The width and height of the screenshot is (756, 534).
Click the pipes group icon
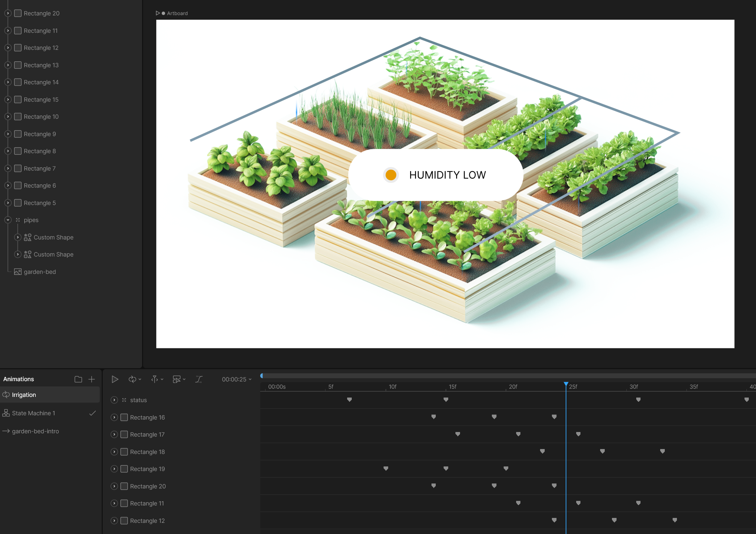click(x=18, y=220)
